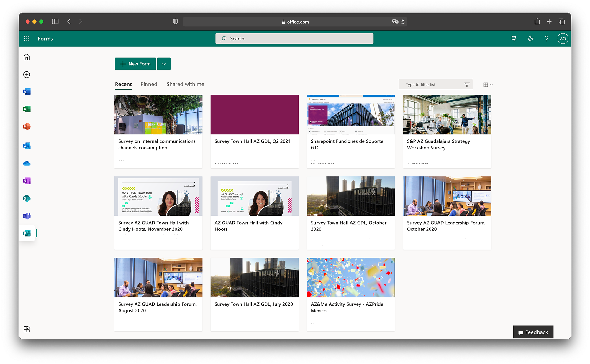Open the AO account menu
Image resolution: width=590 pixels, height=364 pixels.
(563, 39)
